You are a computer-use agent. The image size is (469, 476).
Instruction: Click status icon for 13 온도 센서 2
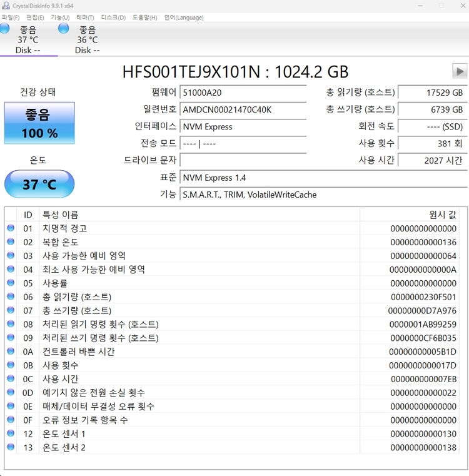(x=11, y=447)
